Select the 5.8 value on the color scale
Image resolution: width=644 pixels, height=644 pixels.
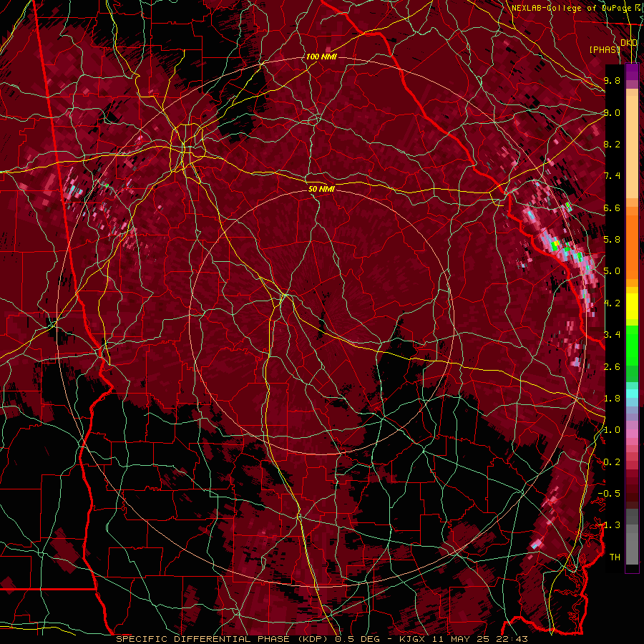coord(612,240)
